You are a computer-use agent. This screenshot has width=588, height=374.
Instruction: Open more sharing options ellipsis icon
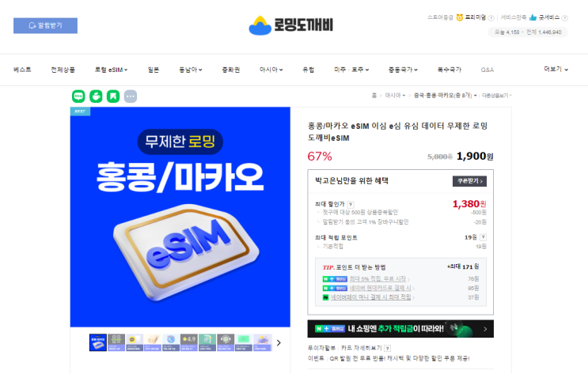131,96
